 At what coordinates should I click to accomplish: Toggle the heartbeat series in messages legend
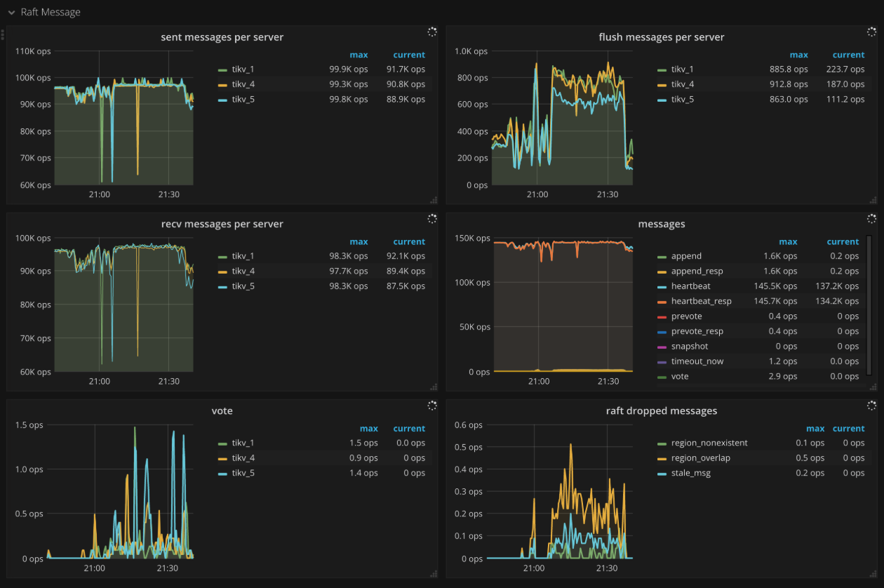(x=690, y=286)
